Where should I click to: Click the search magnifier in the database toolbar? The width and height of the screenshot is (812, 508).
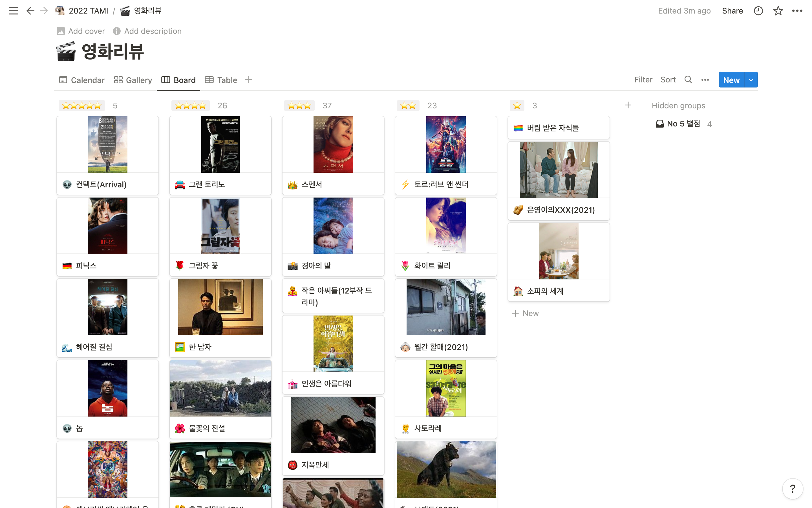click(x=688, y=80)
